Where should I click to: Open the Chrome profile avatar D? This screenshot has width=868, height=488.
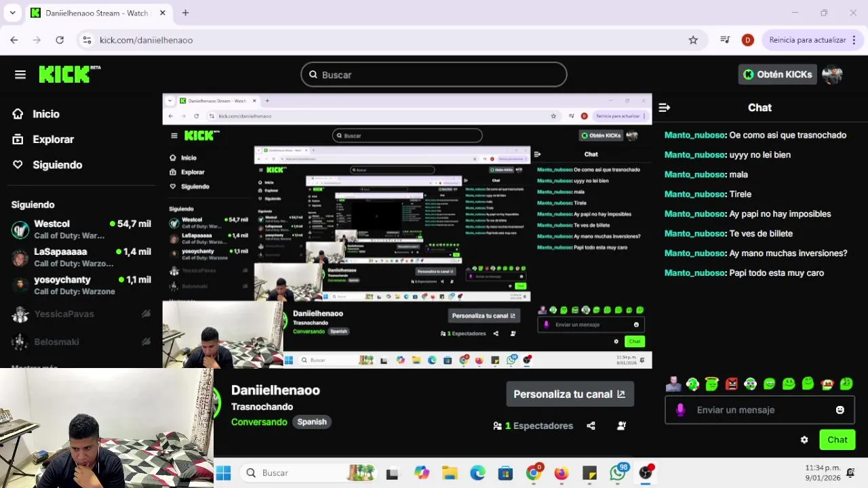(x=747, y=40)
